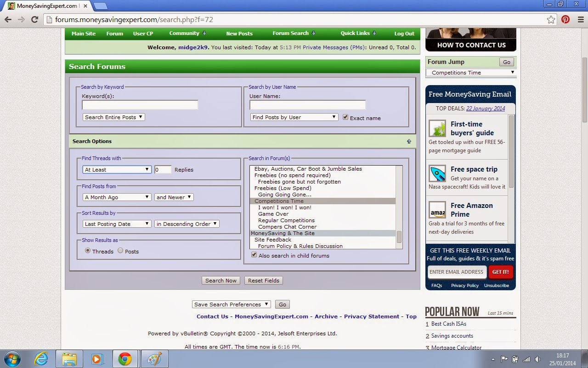Viewport: 588px width, 368px height.
Task: Expand the Forum Search menu
Action: (x=294, y=34)
